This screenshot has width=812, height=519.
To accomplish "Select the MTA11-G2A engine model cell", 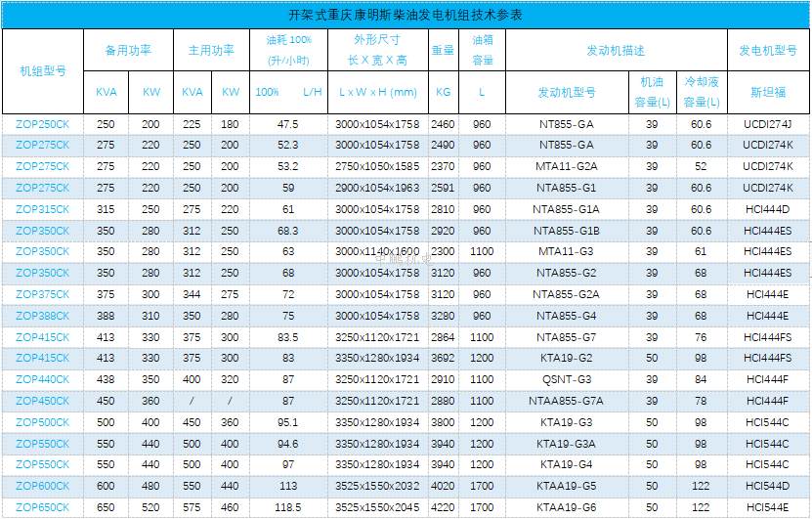I will (x=567, y=166).
